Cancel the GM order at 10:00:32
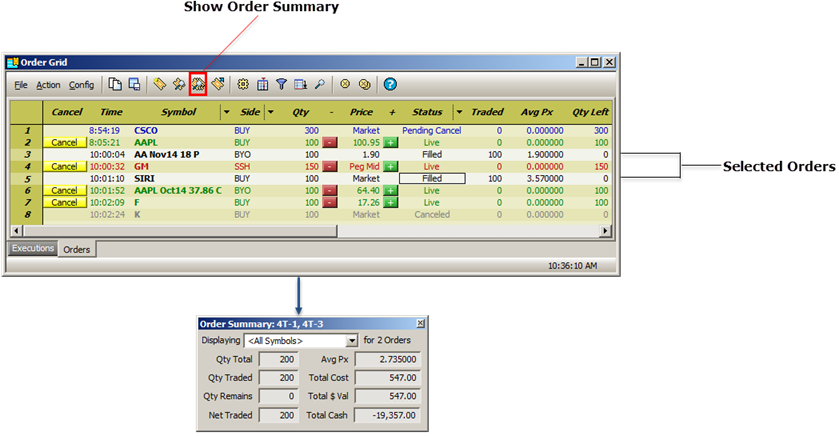 point(65,166)
